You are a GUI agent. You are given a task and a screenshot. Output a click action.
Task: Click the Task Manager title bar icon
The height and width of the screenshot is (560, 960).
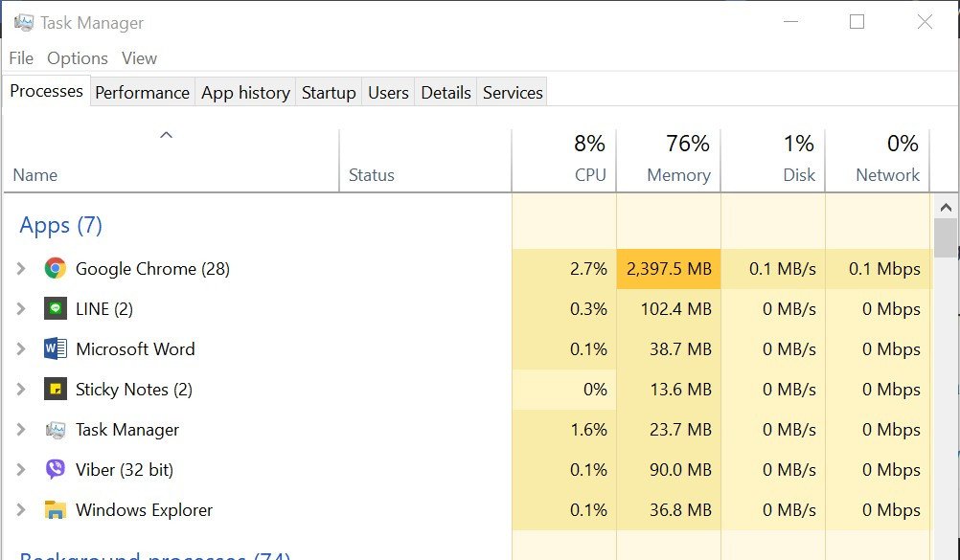21,20
